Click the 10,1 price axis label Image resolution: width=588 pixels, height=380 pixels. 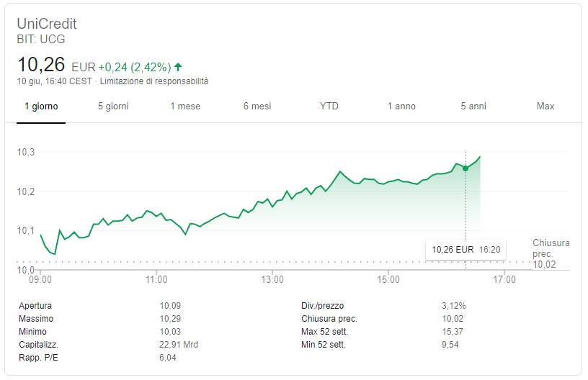point(26,230)
